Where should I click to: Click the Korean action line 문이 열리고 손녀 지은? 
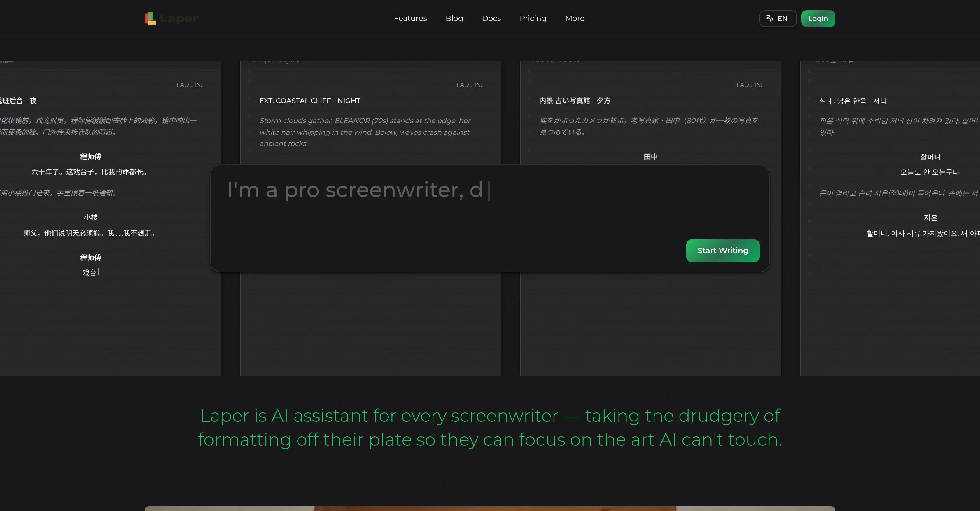899,193
